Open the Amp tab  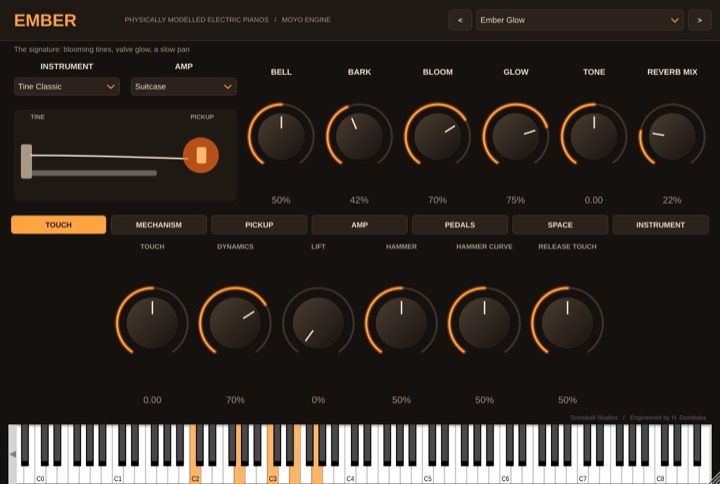(x=360, y=225)
